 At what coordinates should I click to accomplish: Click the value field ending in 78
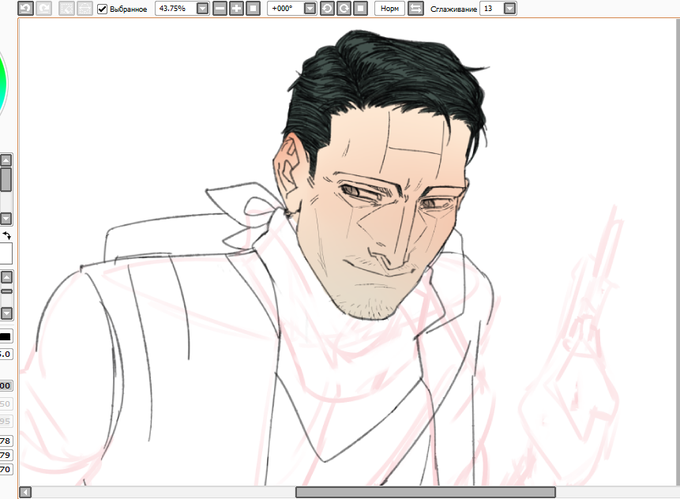click(6, 440)
